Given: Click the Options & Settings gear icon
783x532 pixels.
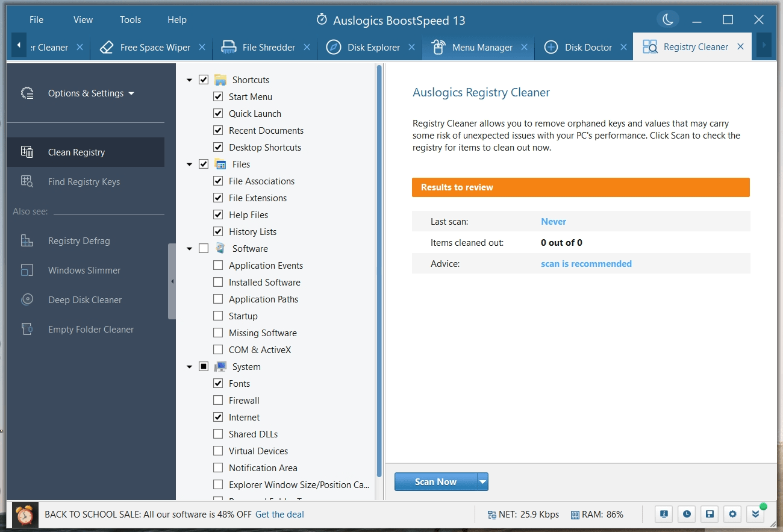Looking at the screenshot, I should tap(27, 93).
